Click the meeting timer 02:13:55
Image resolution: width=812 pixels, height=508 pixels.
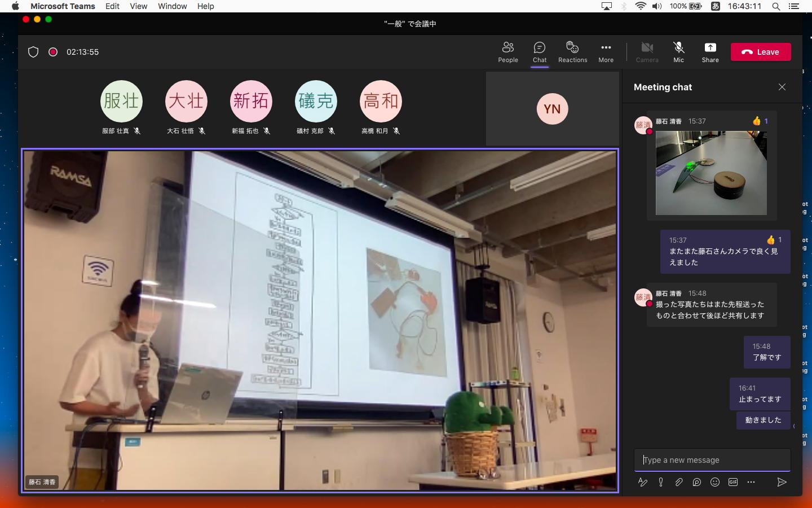point(82,52)
